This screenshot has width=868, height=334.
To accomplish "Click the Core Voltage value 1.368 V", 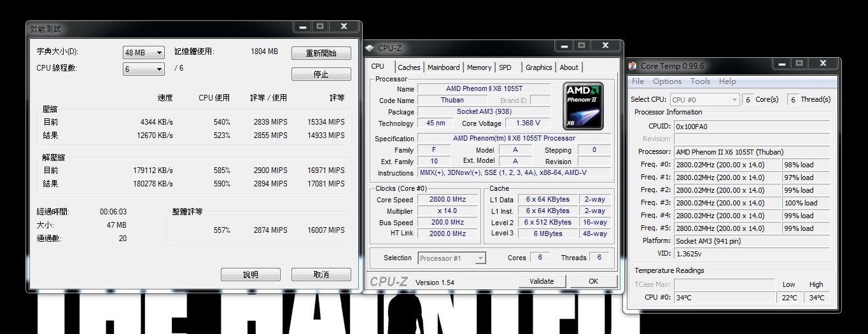I will pos(528,123).
